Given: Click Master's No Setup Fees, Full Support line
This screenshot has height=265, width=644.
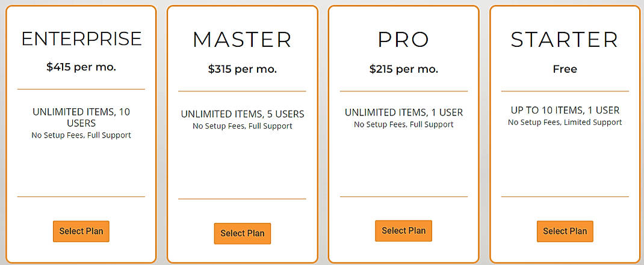Looking at the screenshot, I should (x=243, y=126).
